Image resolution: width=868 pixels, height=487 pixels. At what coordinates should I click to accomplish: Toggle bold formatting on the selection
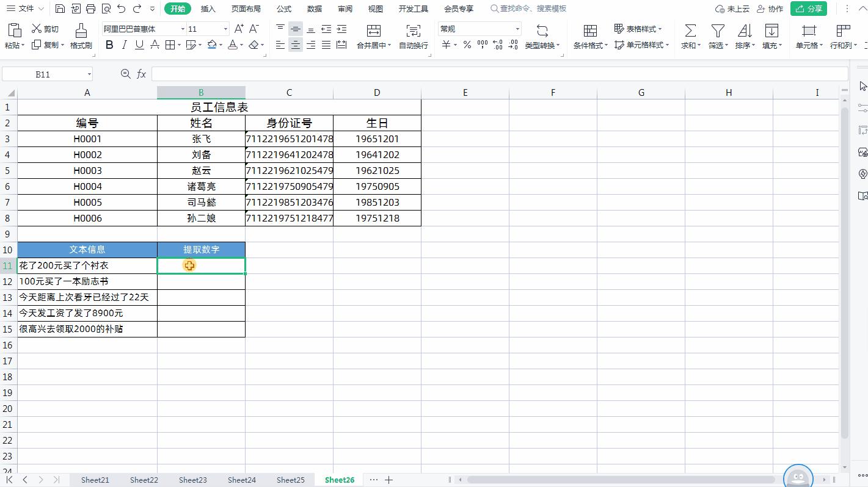(109, 45)
